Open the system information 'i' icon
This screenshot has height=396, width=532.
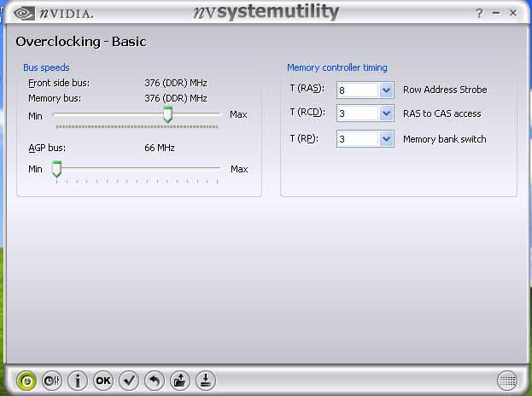point(78,381)
